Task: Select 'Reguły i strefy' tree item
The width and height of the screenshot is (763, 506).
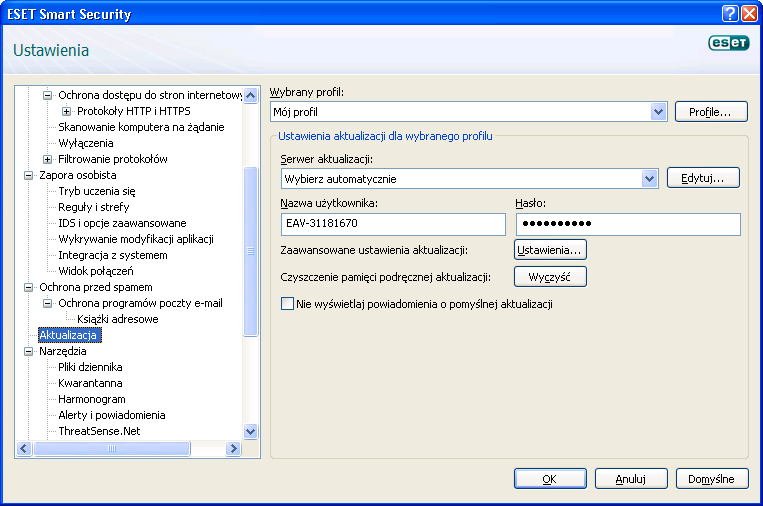Action: [93, 207]
